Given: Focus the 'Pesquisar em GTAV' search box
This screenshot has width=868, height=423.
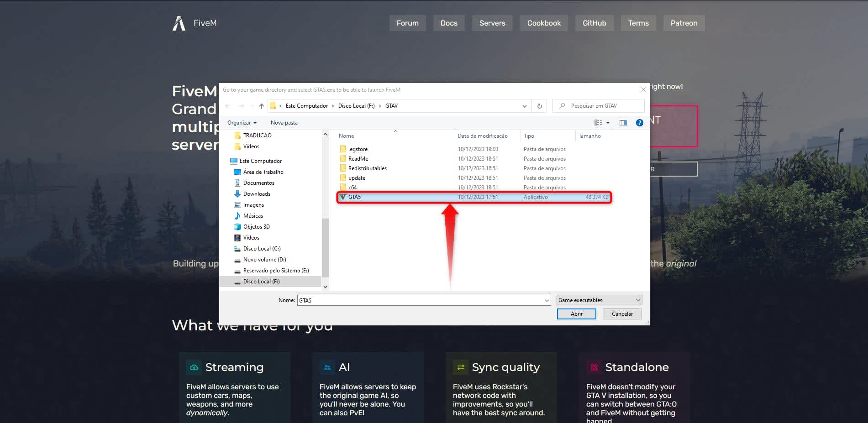Looking at the screenshot, I should click(x=598, y=106).
